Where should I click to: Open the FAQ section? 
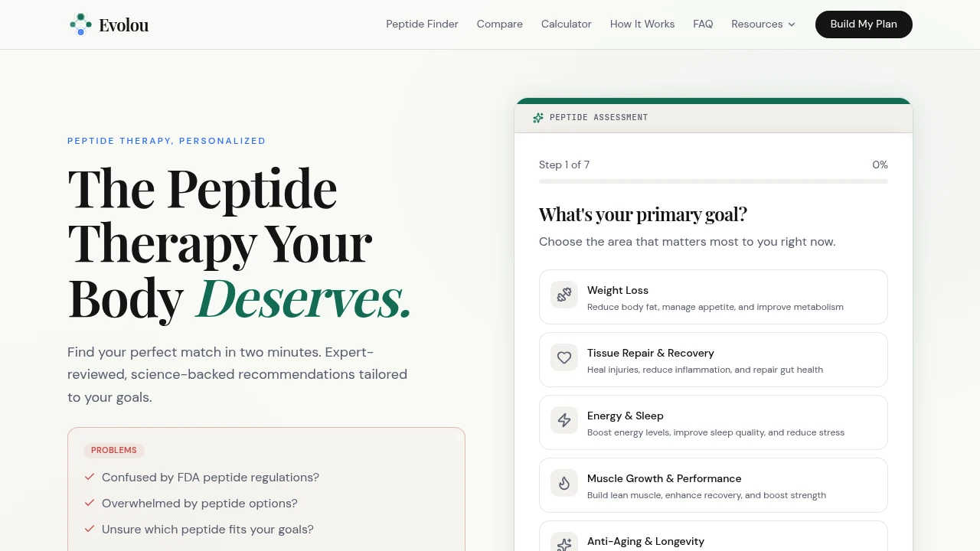tap(703, 24)
